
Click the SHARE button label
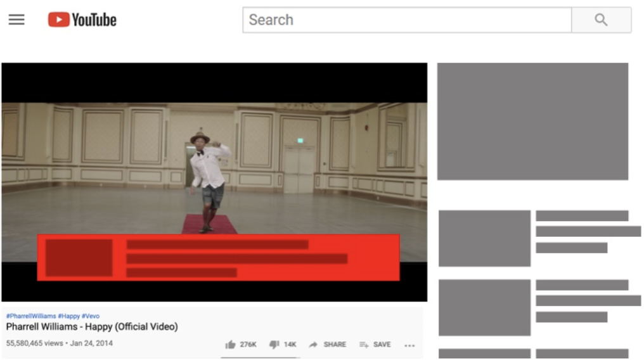coord(335,345)
